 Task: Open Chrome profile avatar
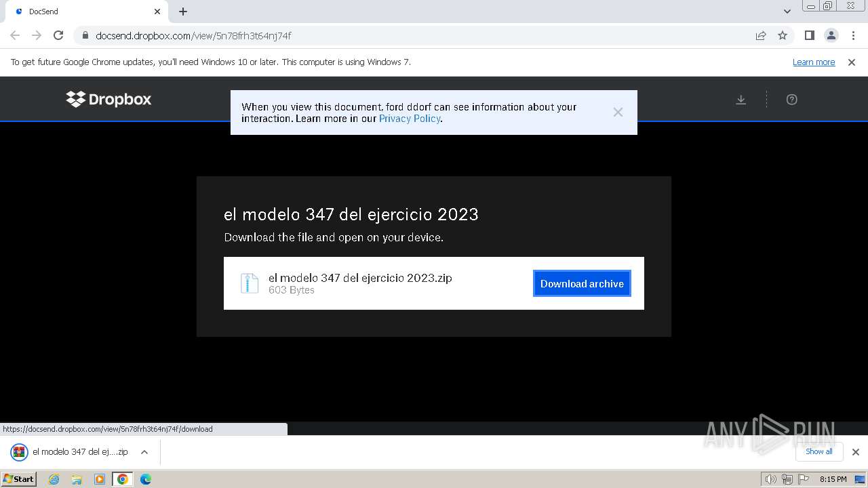click(x=831, y=35)
